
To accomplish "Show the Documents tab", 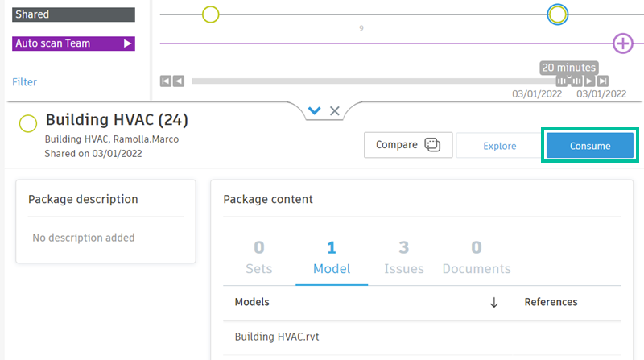I will tap(477, 258).
